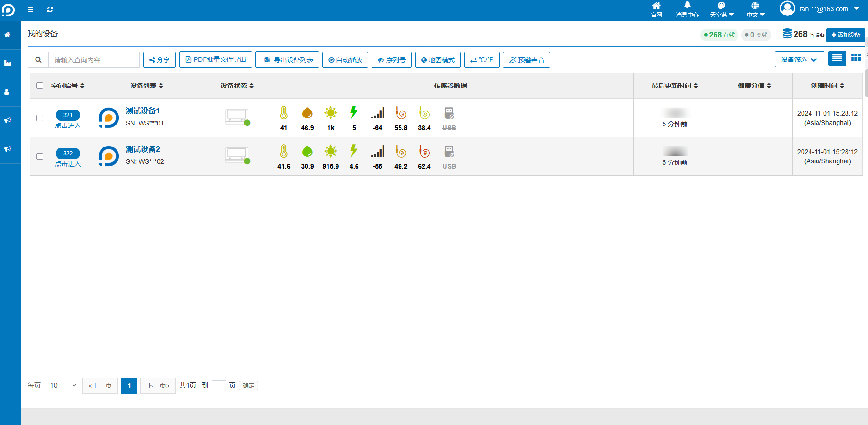Image resolution: width=868 pixels, height=425 pixels.
Task: Select the second megaphone sidebar icon
Action: pyautogui.click(x=7, y=149)
